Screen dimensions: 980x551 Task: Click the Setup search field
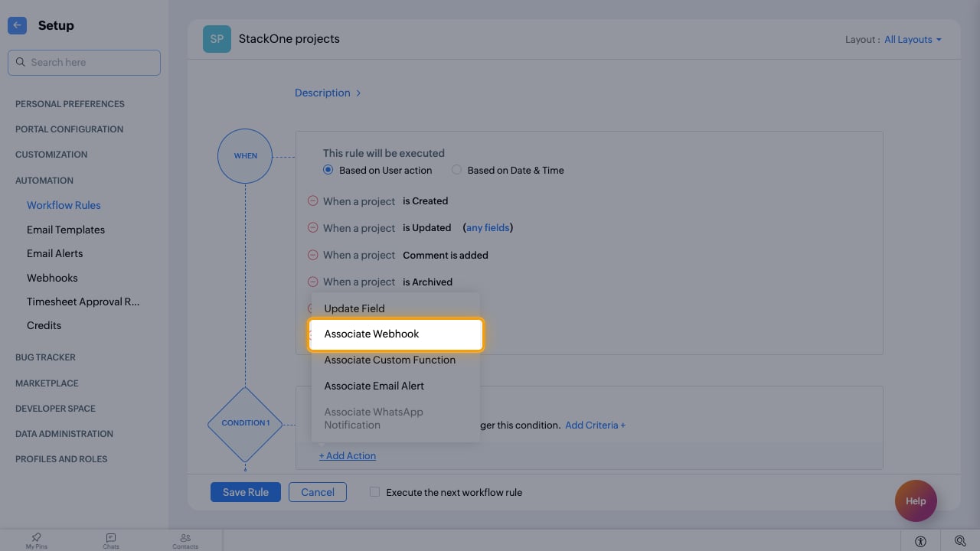[x=84, y=63]
